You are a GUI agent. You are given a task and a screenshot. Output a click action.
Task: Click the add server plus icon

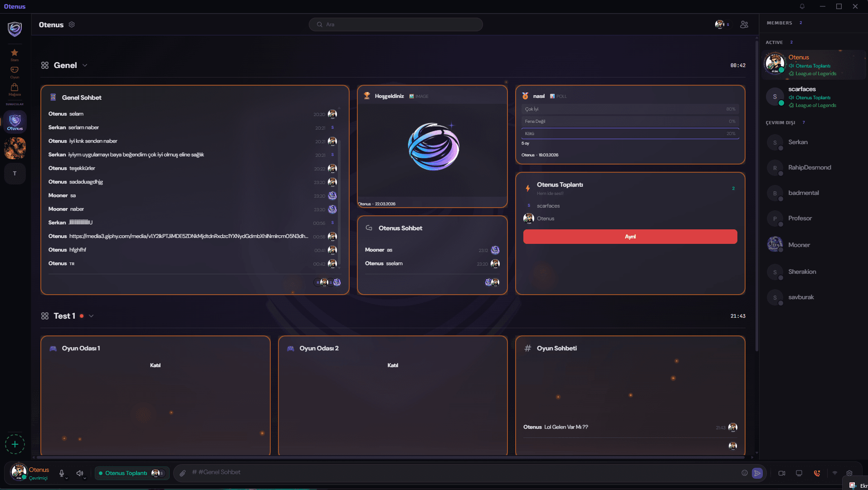coord(15,444)
